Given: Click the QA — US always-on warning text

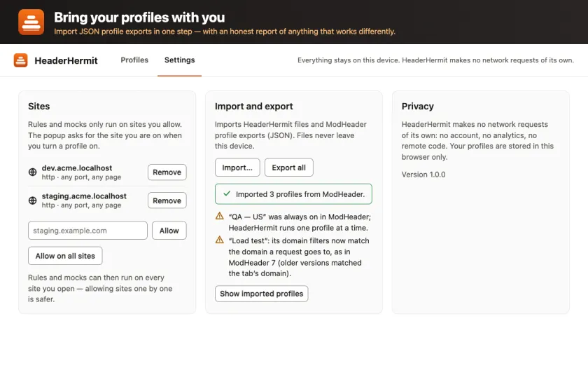Looking at the screenshot, I should pyautogui.click(x=300, y=222).
